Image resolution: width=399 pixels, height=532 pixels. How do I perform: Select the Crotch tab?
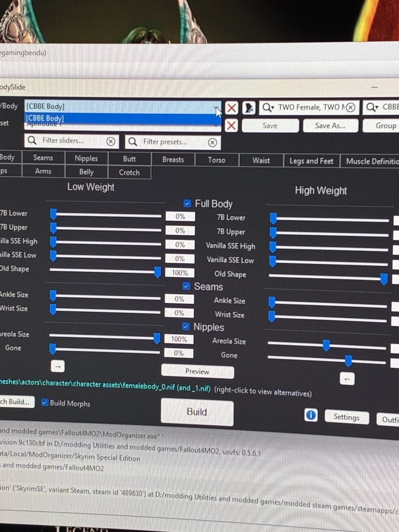click(129, 172)
